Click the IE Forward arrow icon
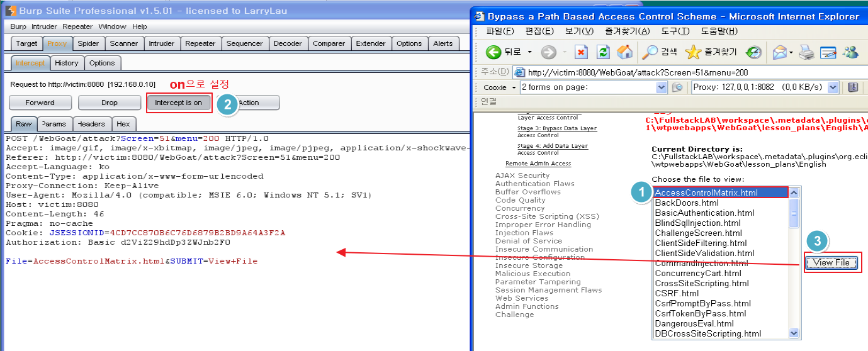This screenshot has width=868, height=351. tap(548, 52)
